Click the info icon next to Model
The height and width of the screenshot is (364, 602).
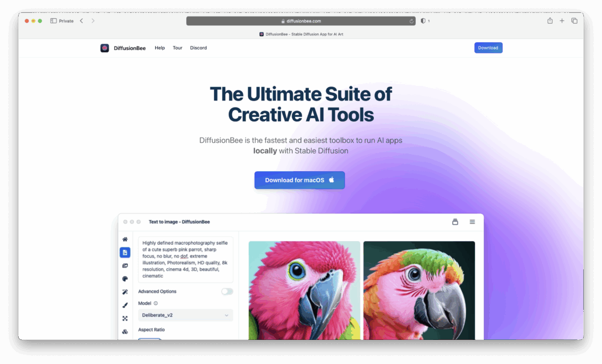pyautogui.click(x=155, y=303)
